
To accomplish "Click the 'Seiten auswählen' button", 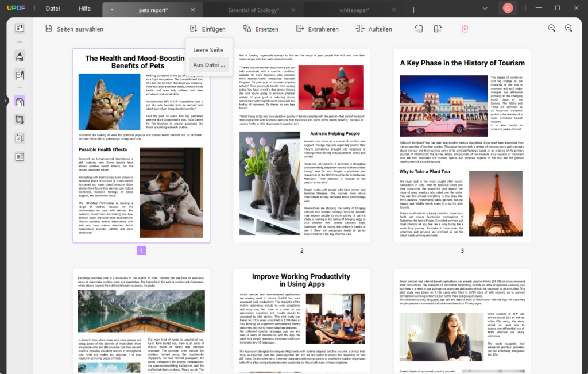I will tap(74, 29).
